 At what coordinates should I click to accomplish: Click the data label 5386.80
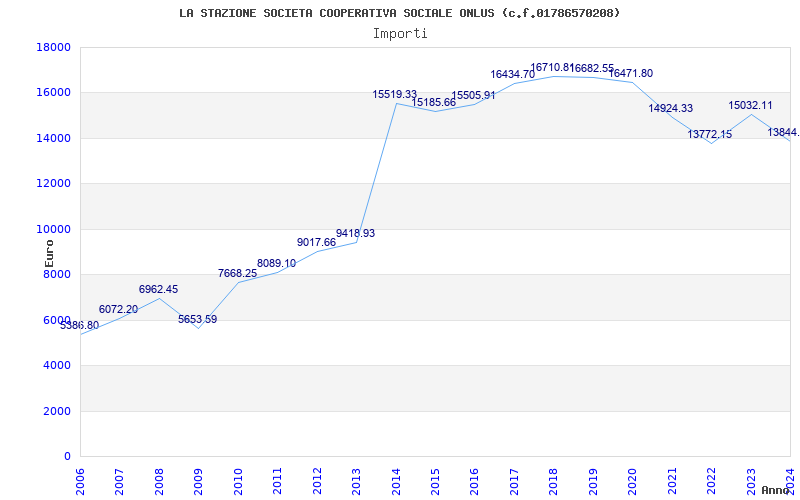point(80,326)
